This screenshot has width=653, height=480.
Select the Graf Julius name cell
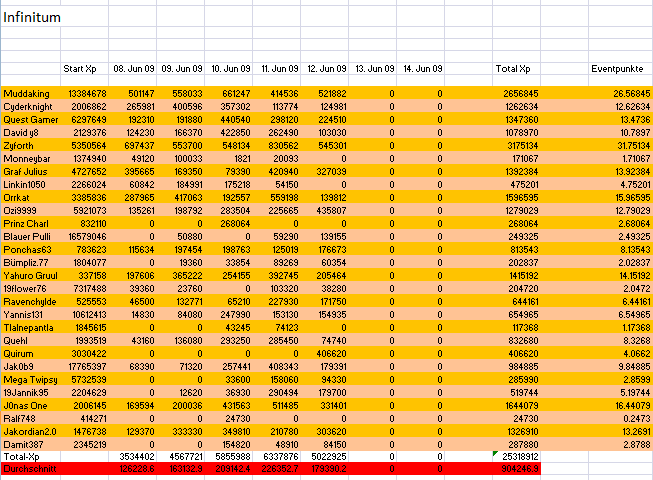coord(31,172)
